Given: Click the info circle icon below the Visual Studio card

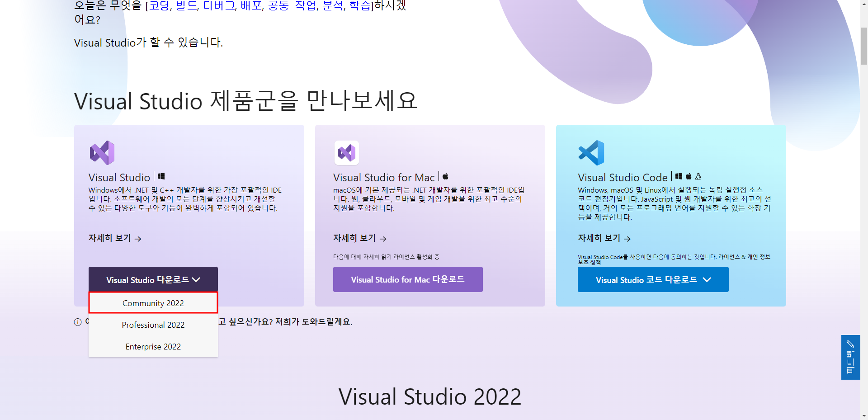Looking at the screenshot, I should coord(78,322).
